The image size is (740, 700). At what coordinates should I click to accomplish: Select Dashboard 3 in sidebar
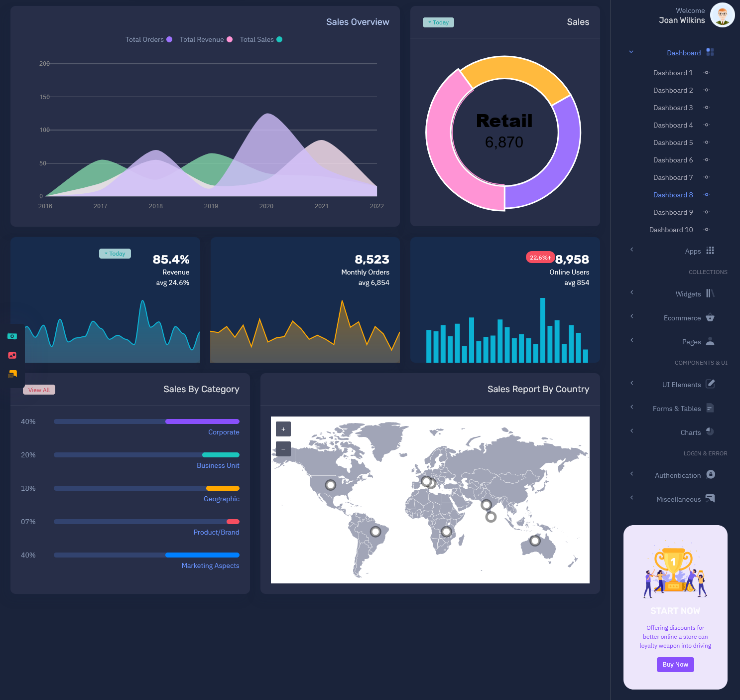point(673,108)
